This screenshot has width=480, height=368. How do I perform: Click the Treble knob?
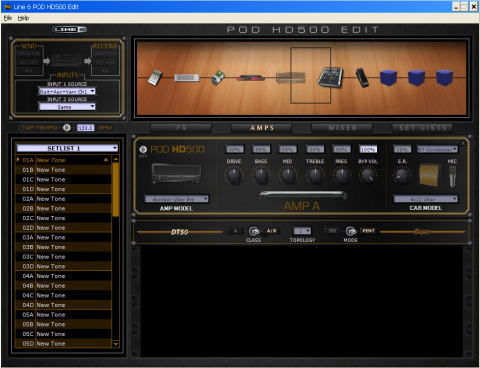315,175
